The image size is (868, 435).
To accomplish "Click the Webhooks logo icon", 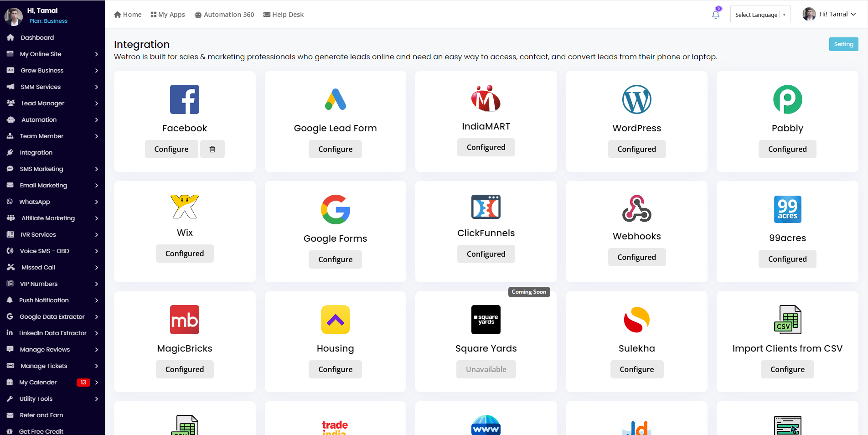I will tap(637, 208).
